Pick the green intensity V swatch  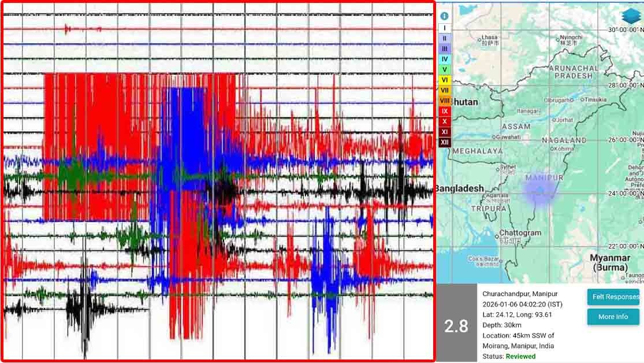click(444, 69)
